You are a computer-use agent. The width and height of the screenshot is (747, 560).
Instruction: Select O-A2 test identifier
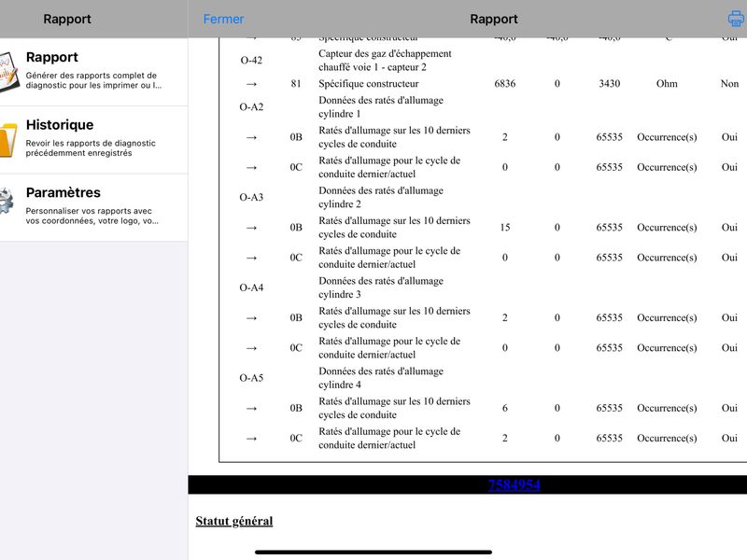point(251,106)
